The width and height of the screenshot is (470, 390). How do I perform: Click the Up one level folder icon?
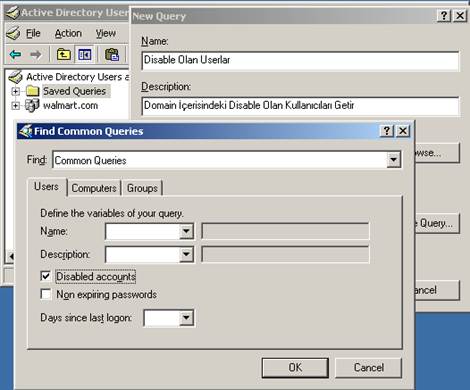coord(64,54)
